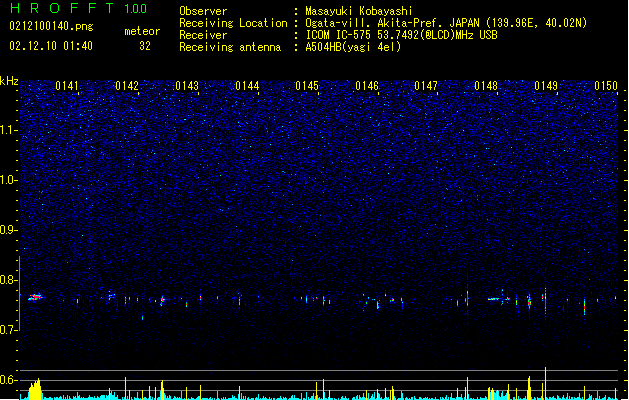Screen dimensions: 629x400
Task: Select the ICOM IC-575 53.7492 MHz USB text
Action: coord(401,35)
